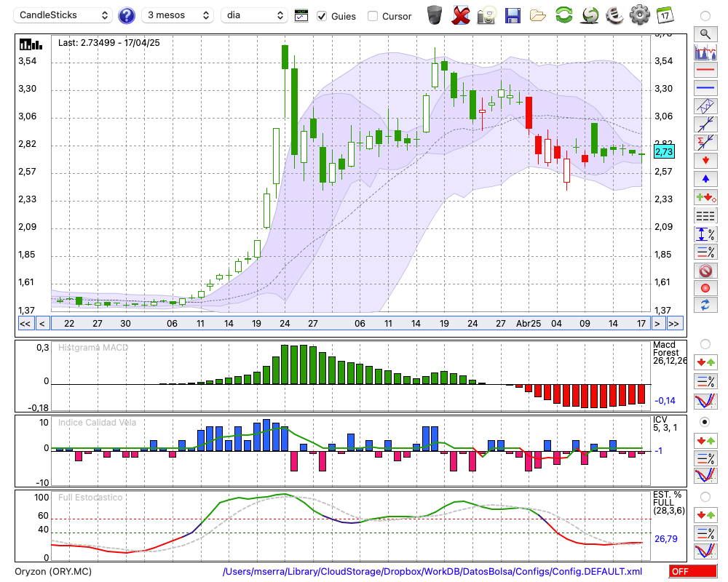Click the red prohibition sign tool
Image resolution: width=728 pixels, height=582 pixels.
coord(705,270)
